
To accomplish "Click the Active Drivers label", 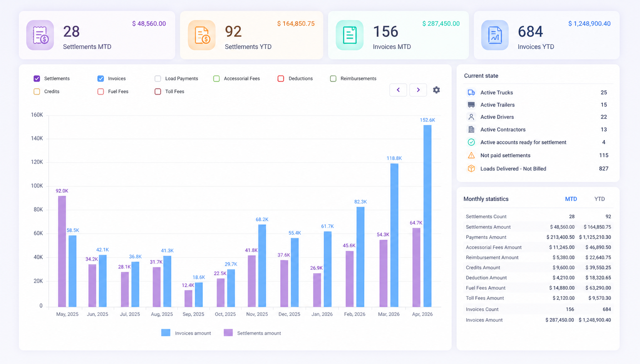I will (497, 117).
